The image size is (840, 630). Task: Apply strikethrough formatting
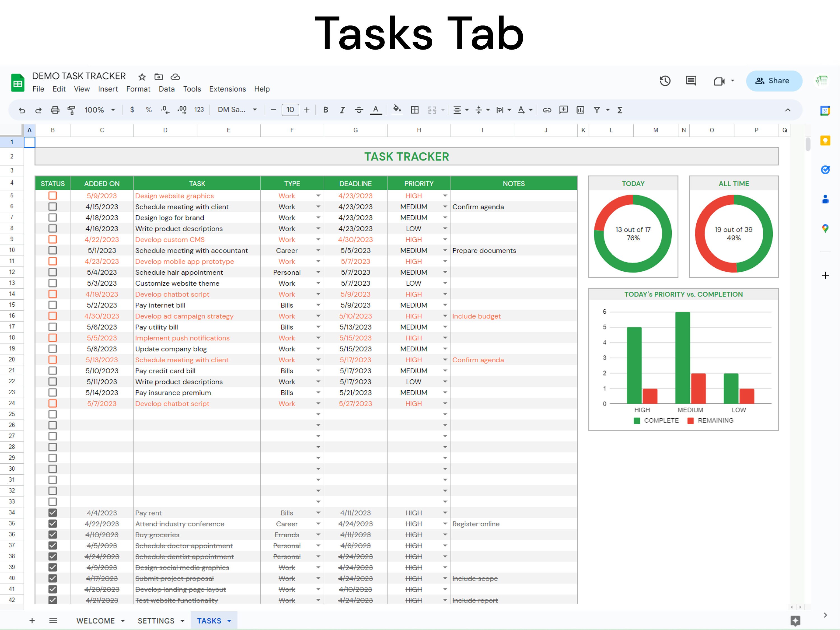coord(359,110)
